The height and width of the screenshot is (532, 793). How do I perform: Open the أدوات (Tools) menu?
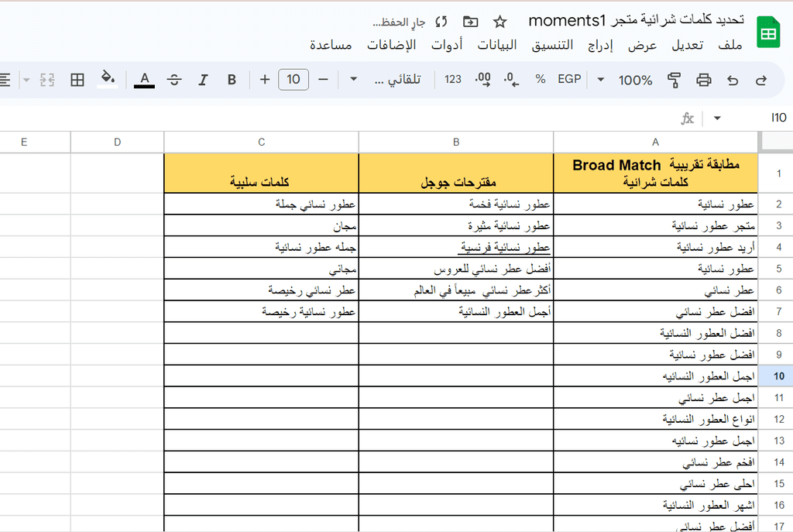tap(447, 45)
